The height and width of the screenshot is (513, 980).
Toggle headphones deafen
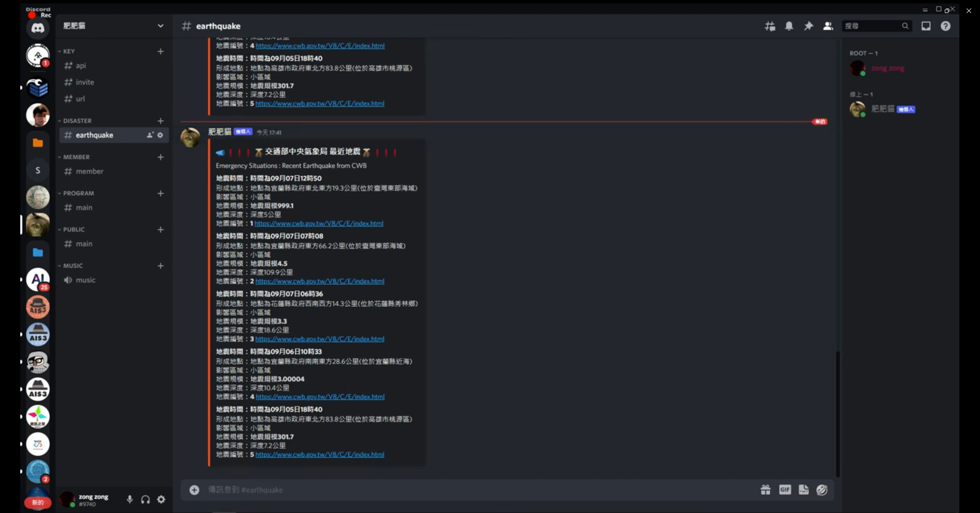pos(145,499)
